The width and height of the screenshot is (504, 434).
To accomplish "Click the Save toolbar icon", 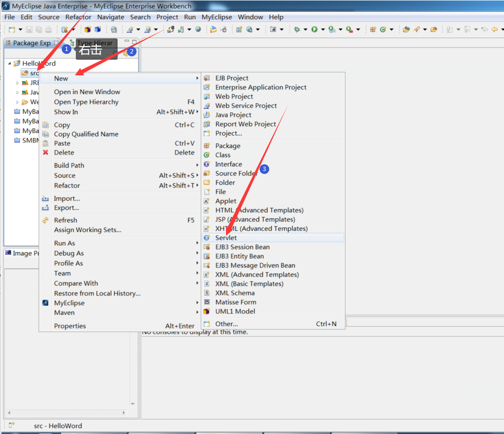I will click(x=29, y=30).
